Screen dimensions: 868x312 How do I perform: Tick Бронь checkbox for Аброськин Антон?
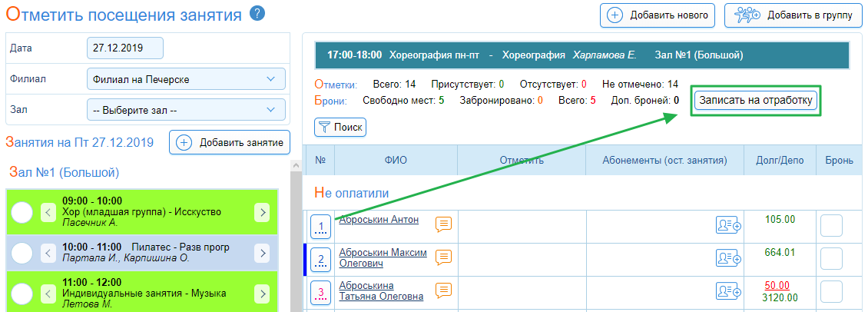831,226
